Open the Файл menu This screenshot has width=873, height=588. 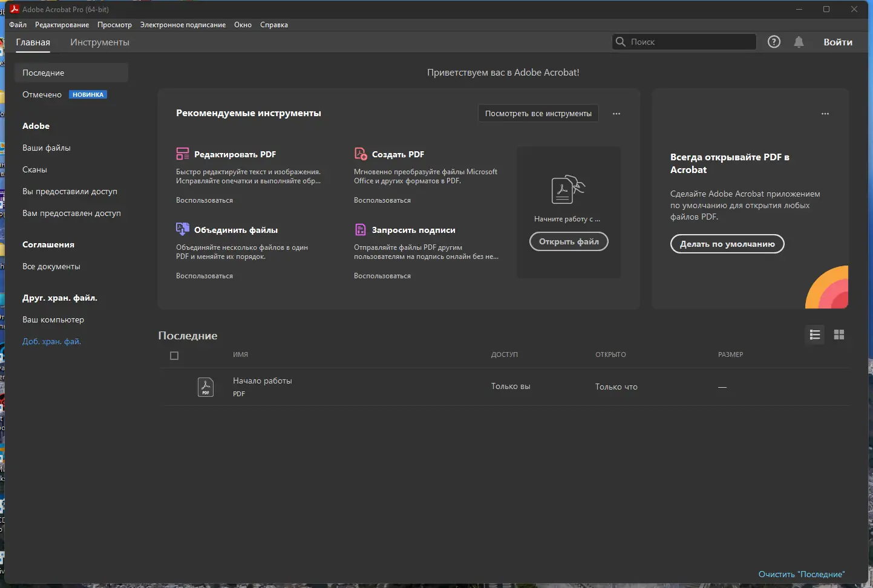18,25
